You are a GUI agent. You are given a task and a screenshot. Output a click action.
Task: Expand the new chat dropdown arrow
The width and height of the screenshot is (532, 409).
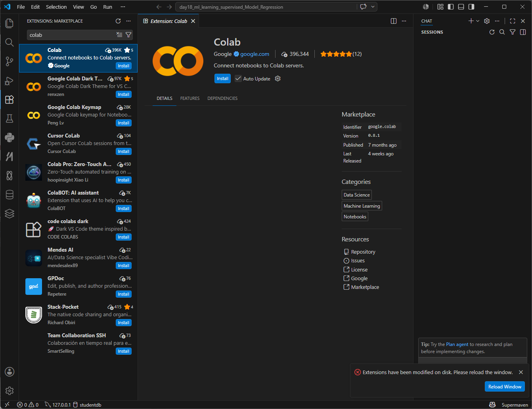pyautogui.click(x=478, y=21)
